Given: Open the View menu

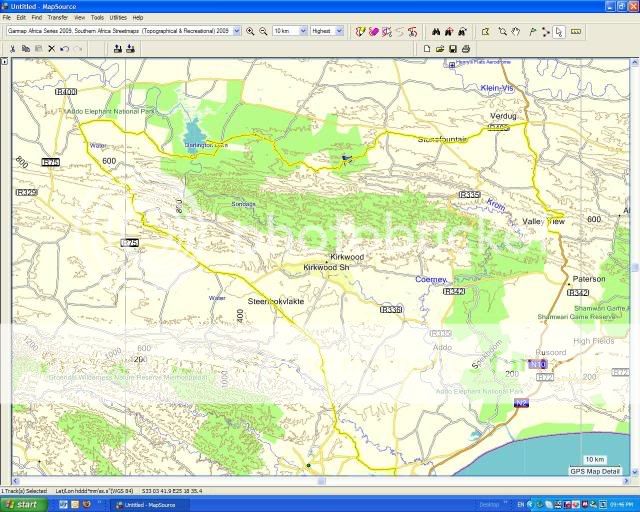Looking at the screenshot, I should (79, 18).
